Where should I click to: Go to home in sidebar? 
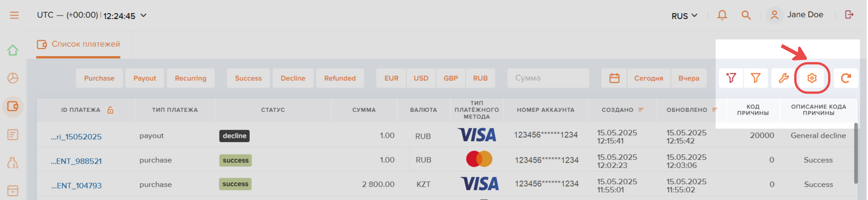[x=13, y=50]
